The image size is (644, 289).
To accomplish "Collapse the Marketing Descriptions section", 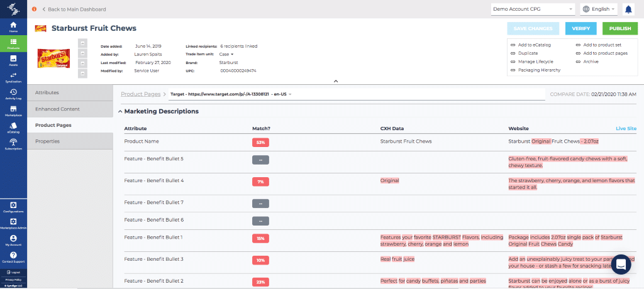I will [120, 111].
